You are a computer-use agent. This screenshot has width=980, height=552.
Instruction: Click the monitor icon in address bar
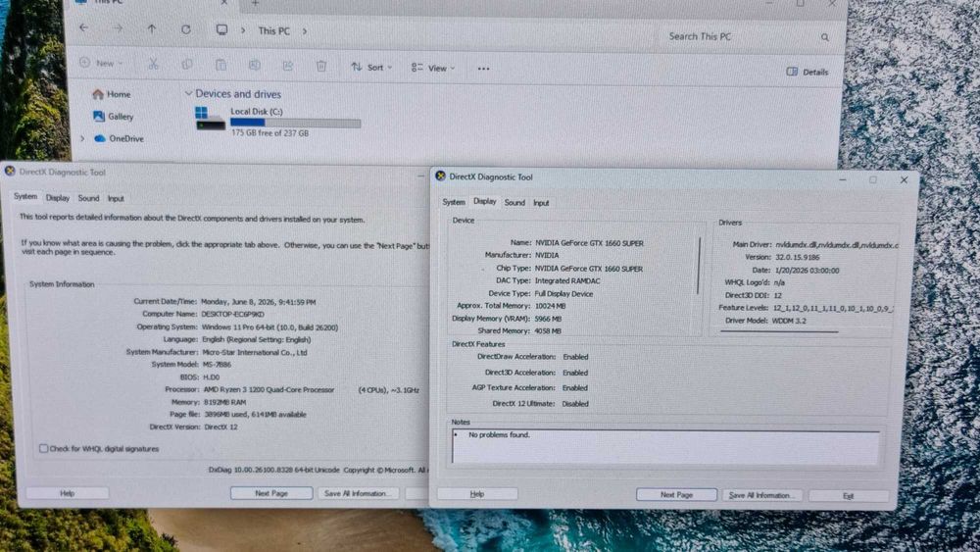coord(221,30)
